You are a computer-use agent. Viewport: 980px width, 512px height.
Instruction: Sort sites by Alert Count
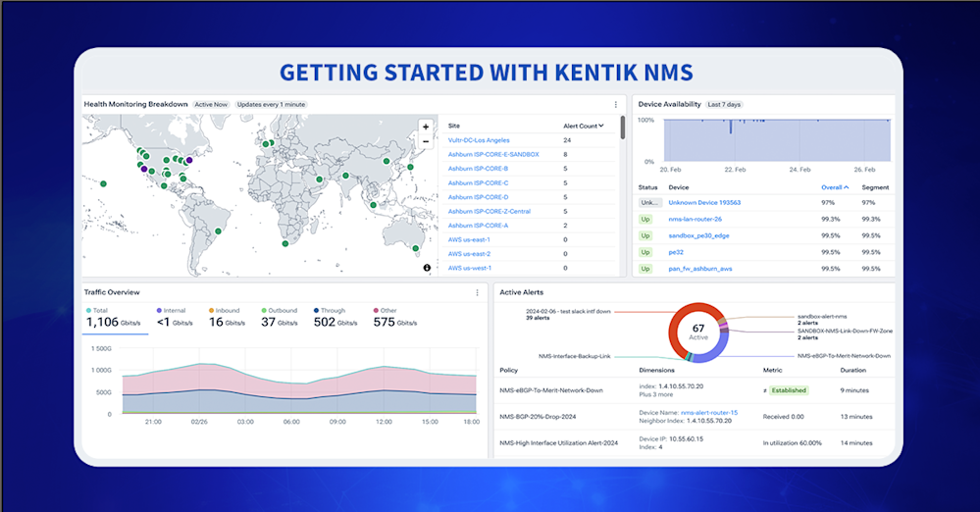(583, 126)
